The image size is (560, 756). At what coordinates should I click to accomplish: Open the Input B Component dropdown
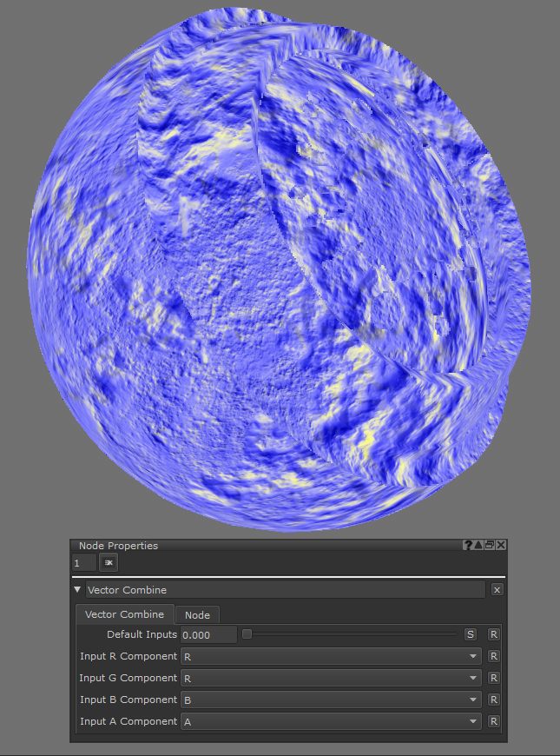[331, 700]
